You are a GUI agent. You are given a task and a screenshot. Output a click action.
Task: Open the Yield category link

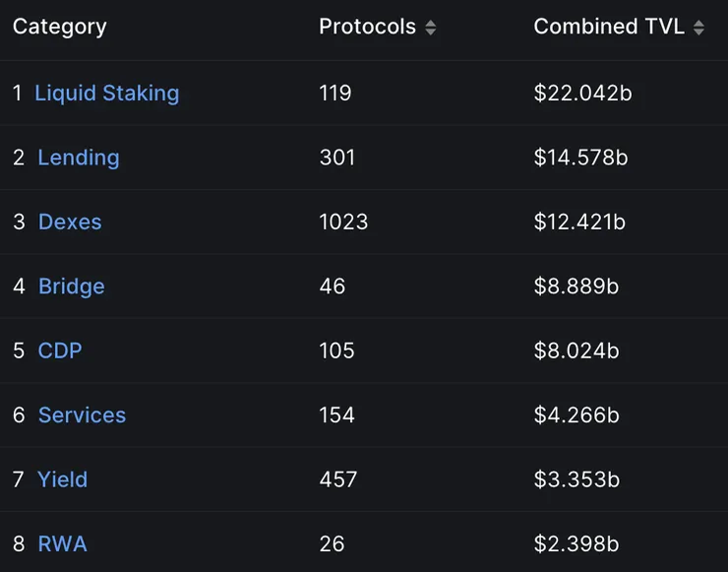(x=62, y=479)
